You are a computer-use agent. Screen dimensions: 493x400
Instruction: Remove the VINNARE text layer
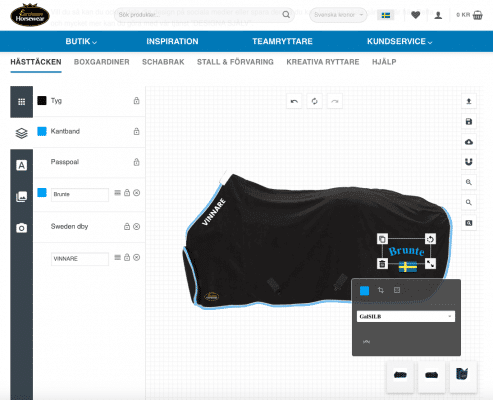pos(136,257)
